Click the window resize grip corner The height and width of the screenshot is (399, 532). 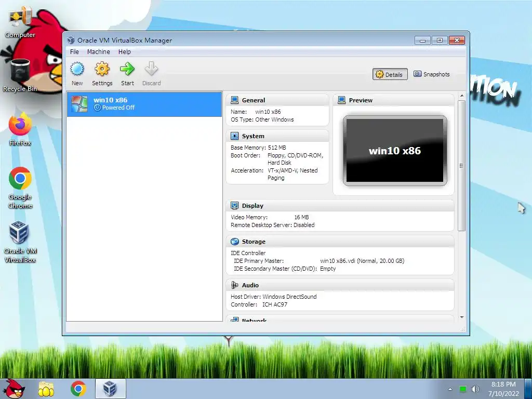462,329
